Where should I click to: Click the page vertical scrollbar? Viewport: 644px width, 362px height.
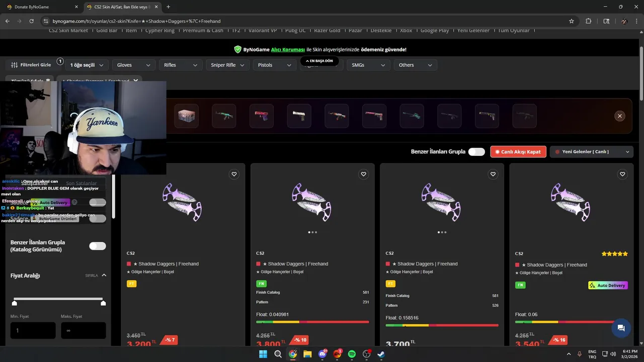click(x=641, y=73)
